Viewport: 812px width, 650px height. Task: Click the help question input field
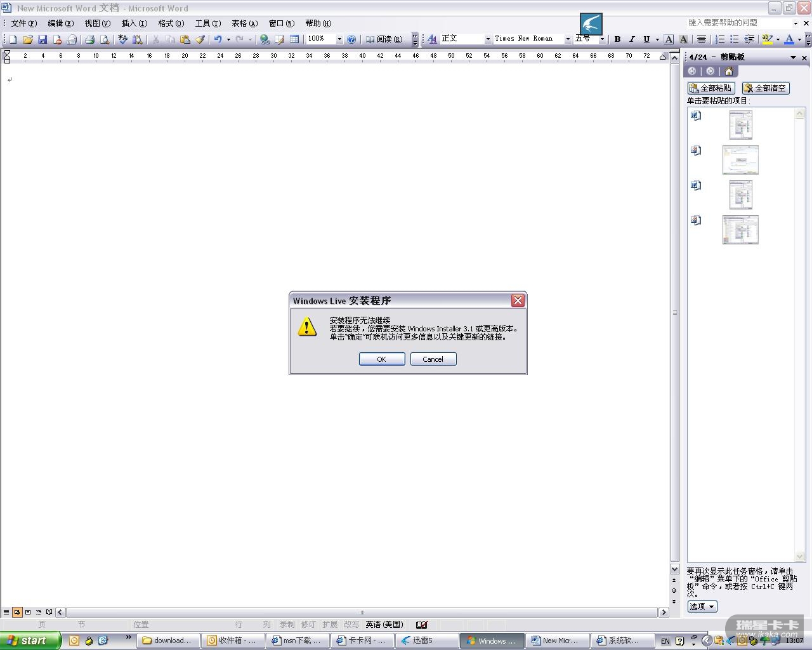[739, 23]
